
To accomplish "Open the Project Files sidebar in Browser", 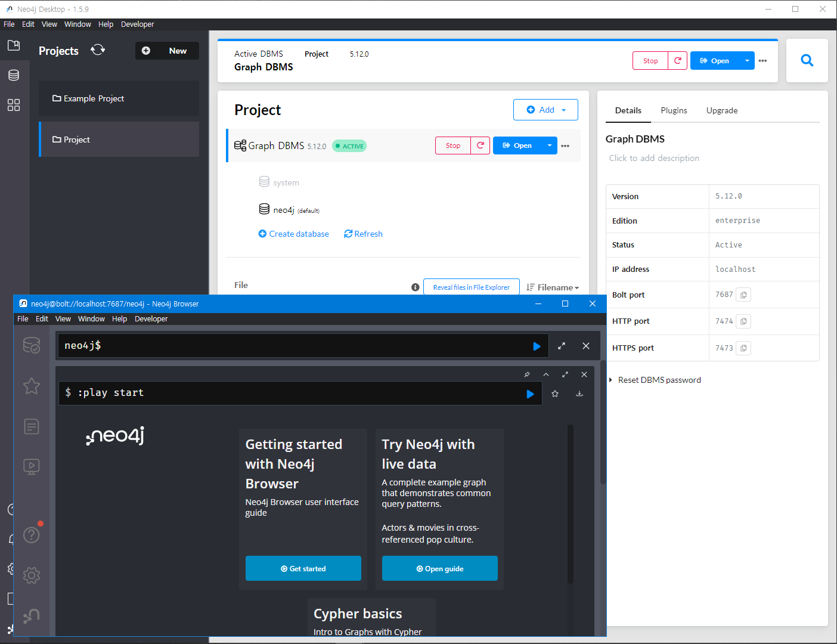I will (x=32, y=426).
